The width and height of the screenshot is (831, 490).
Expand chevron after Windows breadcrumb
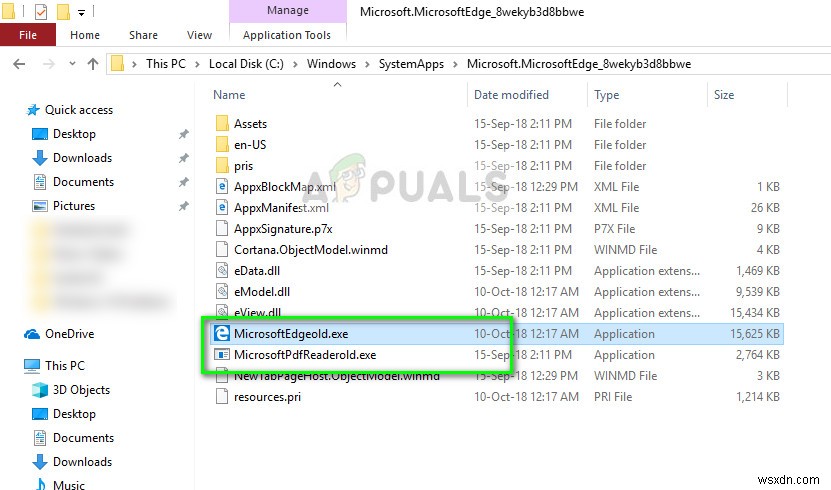point(367,64)
